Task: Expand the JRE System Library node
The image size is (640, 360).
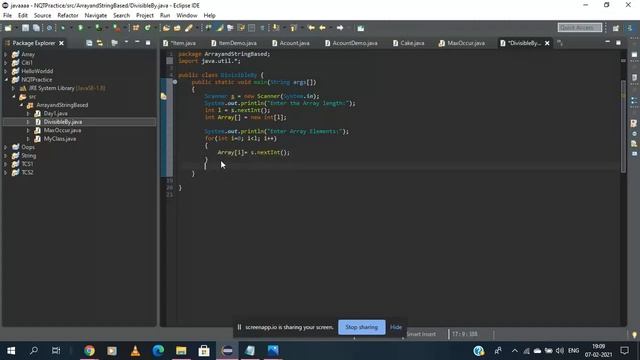Action: (13, 88)
